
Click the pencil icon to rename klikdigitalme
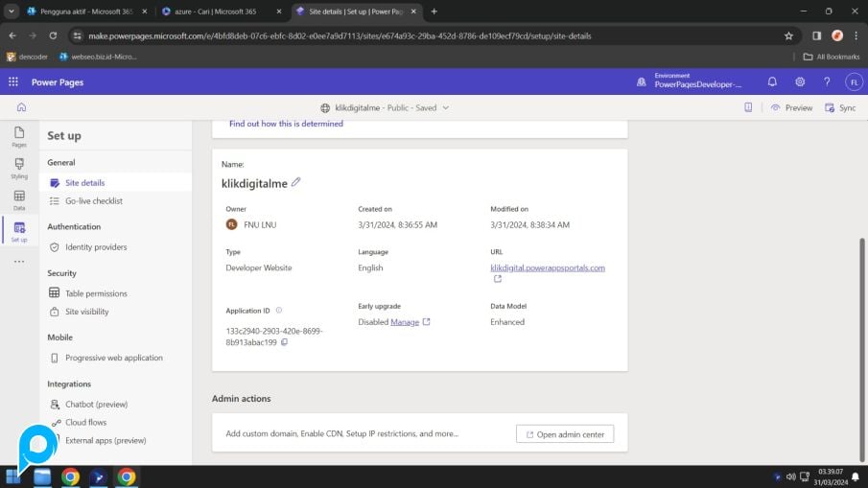[x=295, y=182]
